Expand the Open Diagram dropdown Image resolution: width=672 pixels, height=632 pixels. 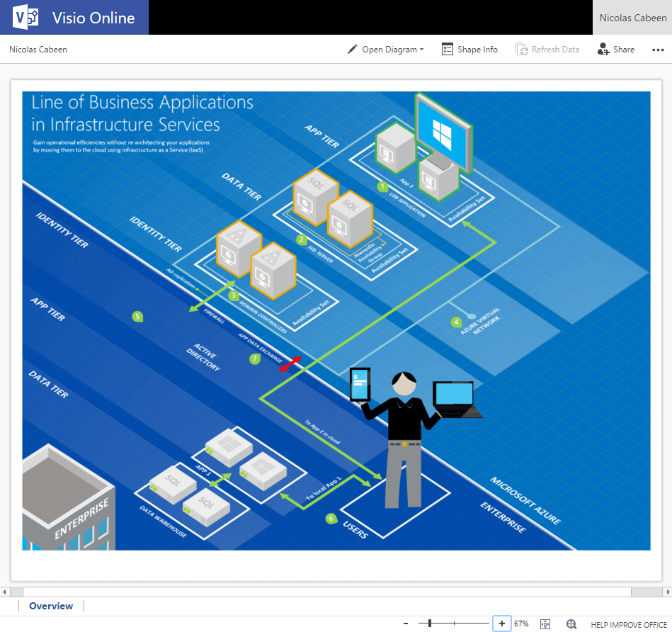click(422, 50)
